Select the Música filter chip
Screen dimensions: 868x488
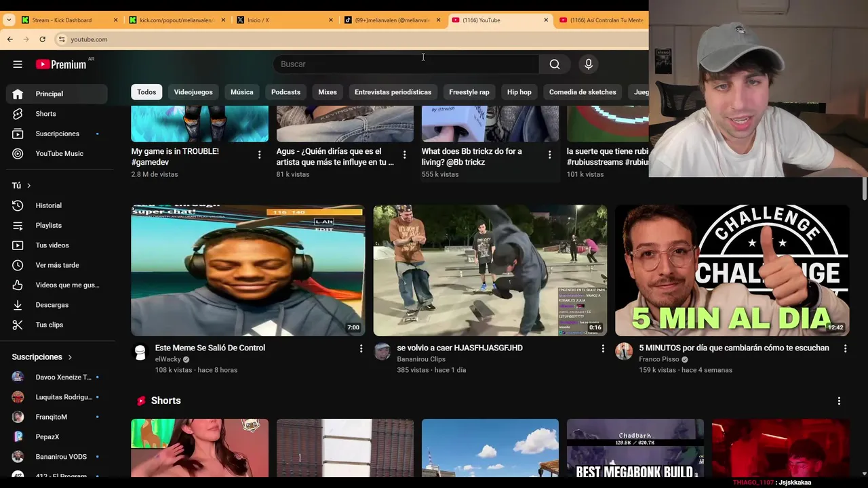[x=241, y=92]
